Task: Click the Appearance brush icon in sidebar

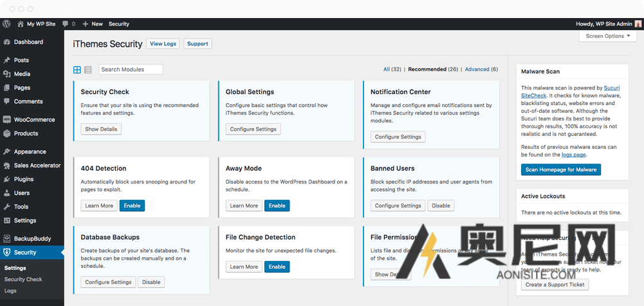Action: [6, 151]
